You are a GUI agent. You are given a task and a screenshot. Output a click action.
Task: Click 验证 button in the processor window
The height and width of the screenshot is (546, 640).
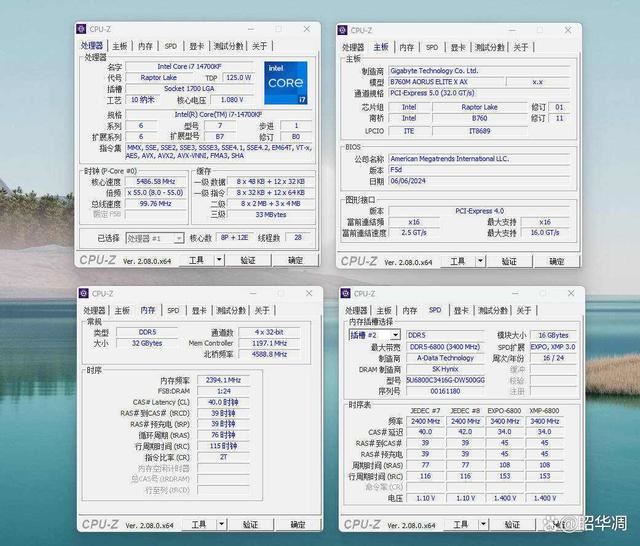(248, 260)
